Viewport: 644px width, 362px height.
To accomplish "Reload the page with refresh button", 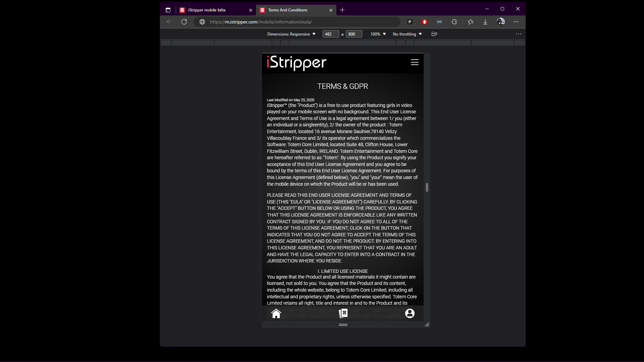I will pyautogui.click(x=184, y=22).
